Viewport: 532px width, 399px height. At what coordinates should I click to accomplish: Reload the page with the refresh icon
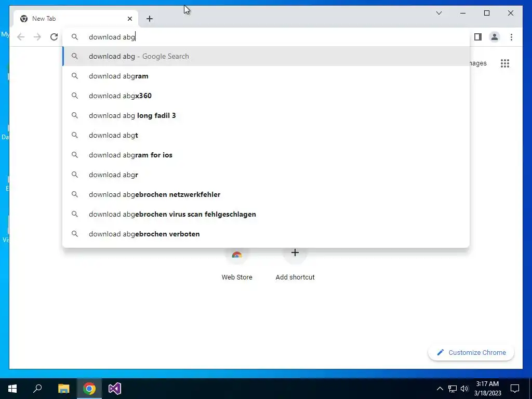54,37
